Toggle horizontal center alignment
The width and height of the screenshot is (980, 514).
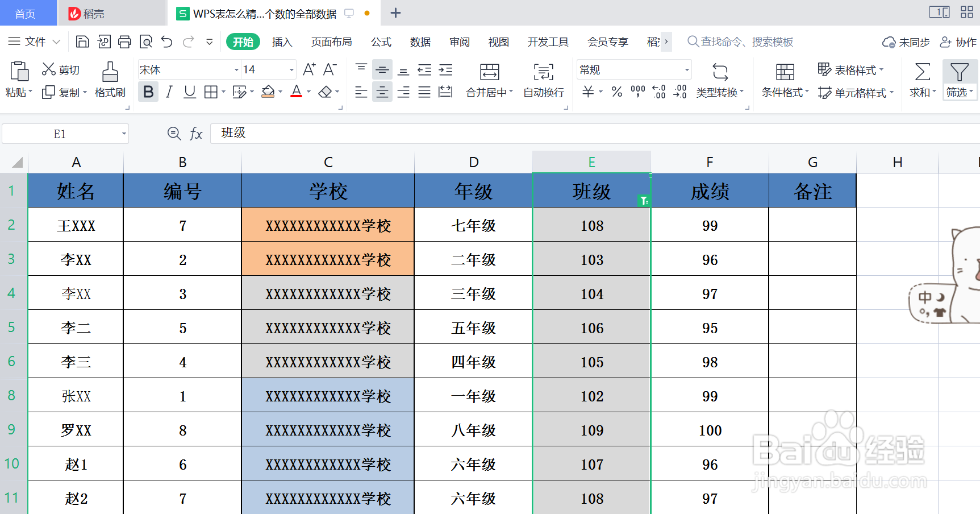coord(382,92)
